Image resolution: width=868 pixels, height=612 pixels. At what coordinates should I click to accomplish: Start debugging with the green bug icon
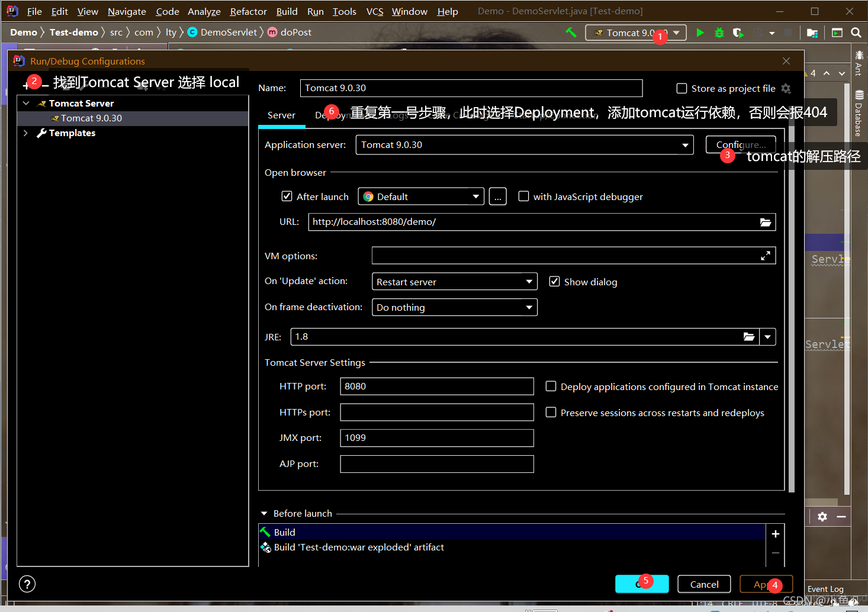(719, 33)
